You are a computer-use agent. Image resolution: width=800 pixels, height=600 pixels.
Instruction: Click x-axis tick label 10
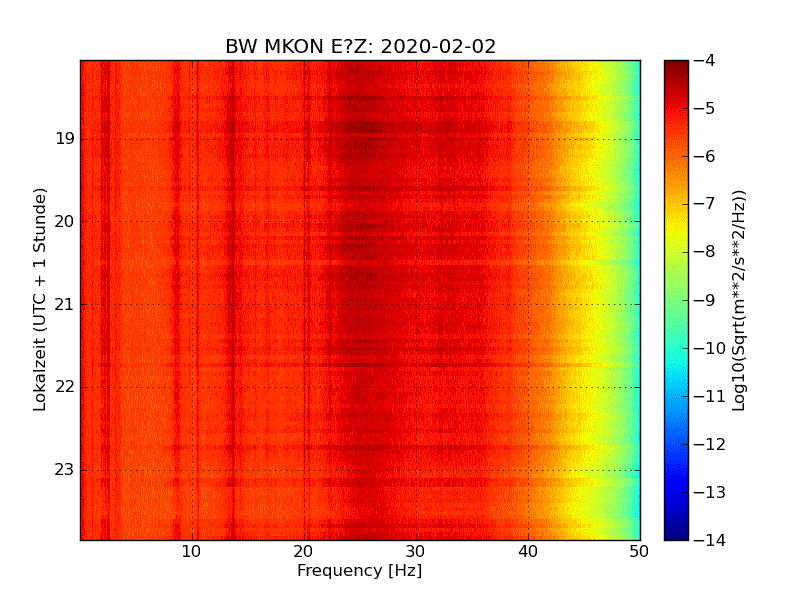pyautogui.click(x=191, y=552)
